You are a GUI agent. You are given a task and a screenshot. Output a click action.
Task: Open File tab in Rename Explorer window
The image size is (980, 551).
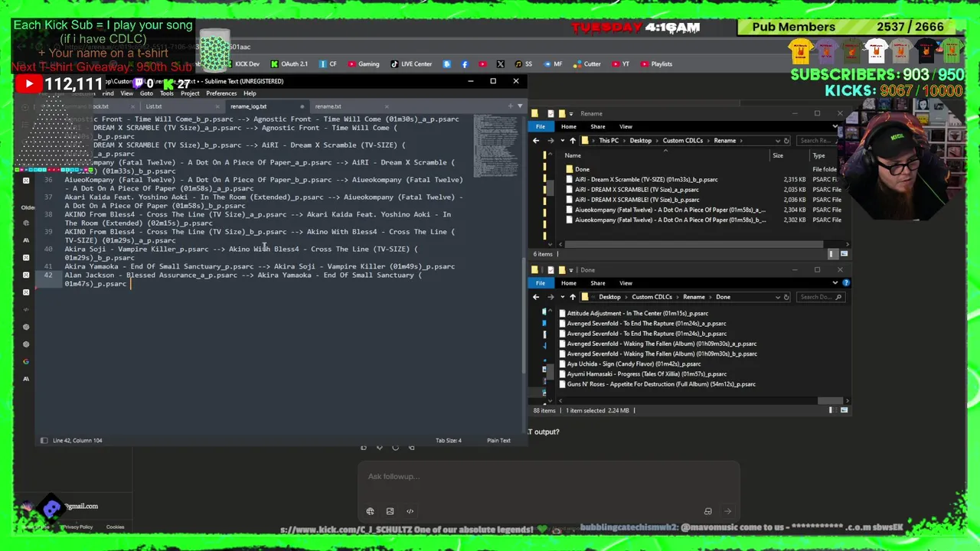point(541,127)
